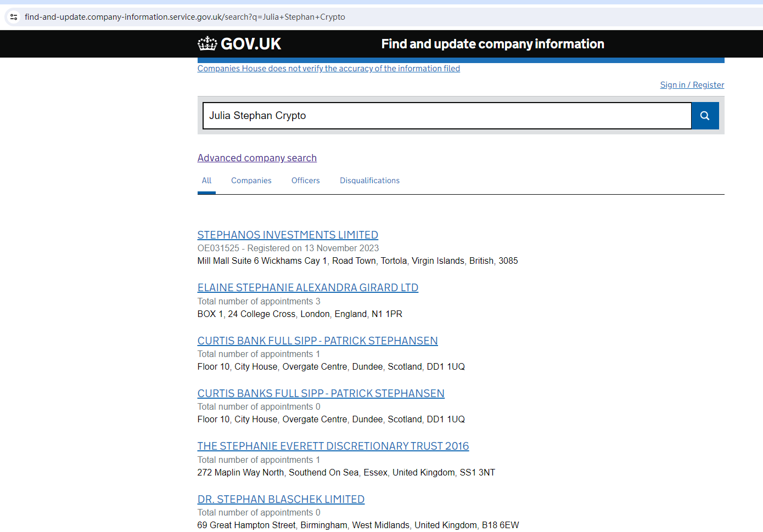The width and height of the screenshot is (763, 532).
Task: Click 'Total number of appointments 3' text
Action: click(x=259, y=302)
